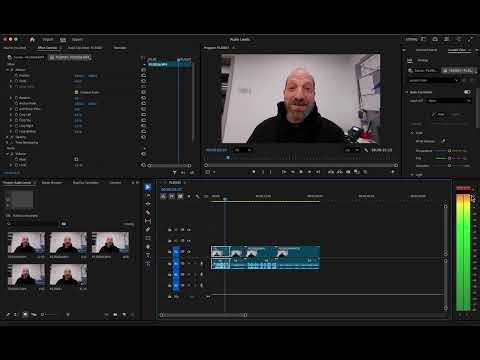Screen dimensions: 480x360
Task: Click the Lift button in Program monitor
Action: coord(331,172)
